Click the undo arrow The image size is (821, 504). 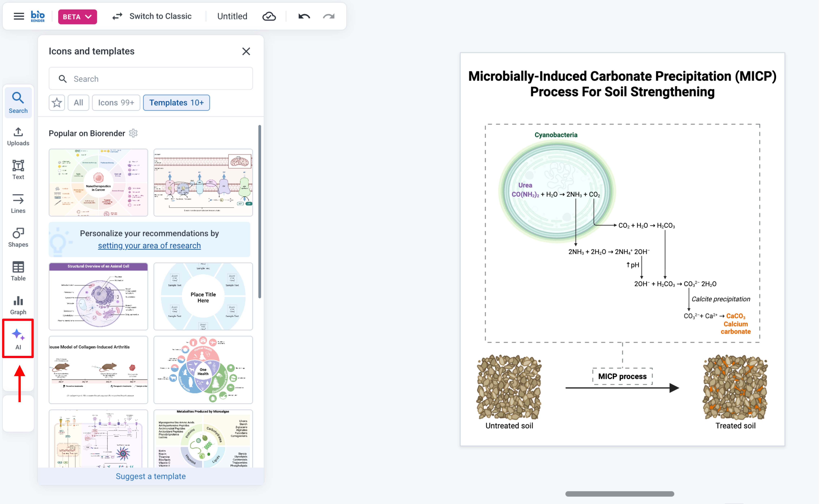304,16
